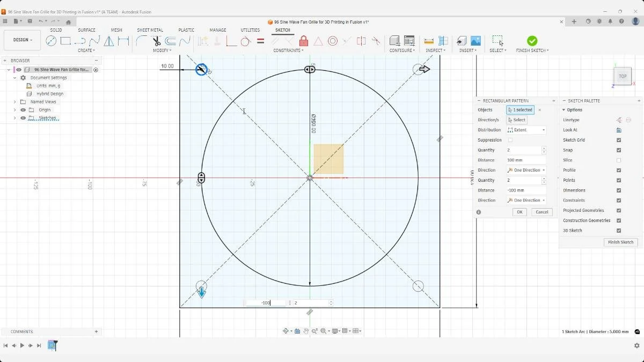Open the CREATE dropdown menu

pyautogui.click(x=86, y=50)
